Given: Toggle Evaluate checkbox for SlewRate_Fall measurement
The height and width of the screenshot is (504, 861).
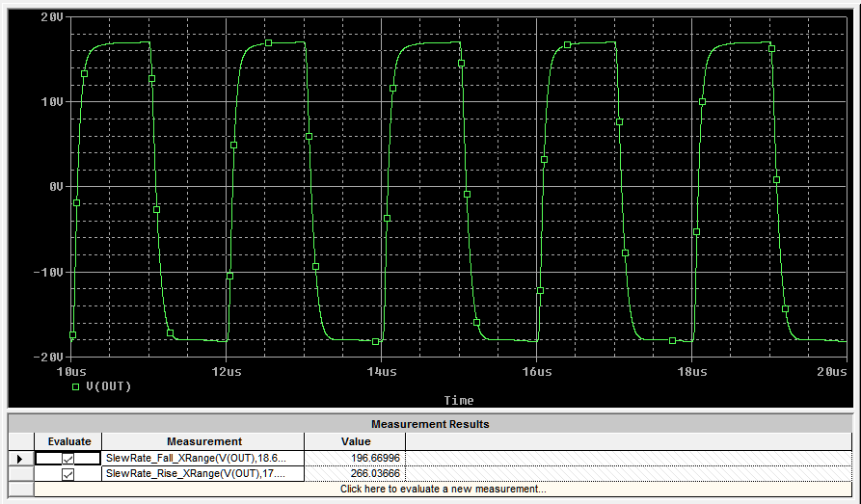Looking at the screenshot, I should click(x=68, y=459).
